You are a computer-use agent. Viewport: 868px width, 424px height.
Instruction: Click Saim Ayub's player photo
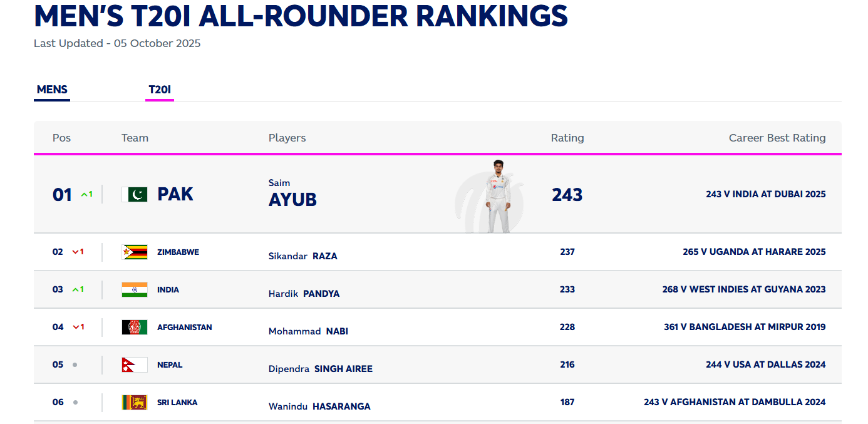tap(498, 195)
